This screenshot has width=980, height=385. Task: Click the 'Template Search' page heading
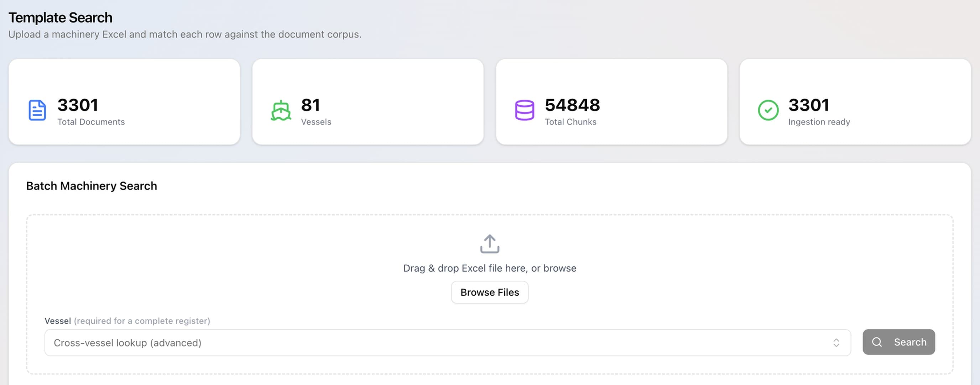[61, 17]
